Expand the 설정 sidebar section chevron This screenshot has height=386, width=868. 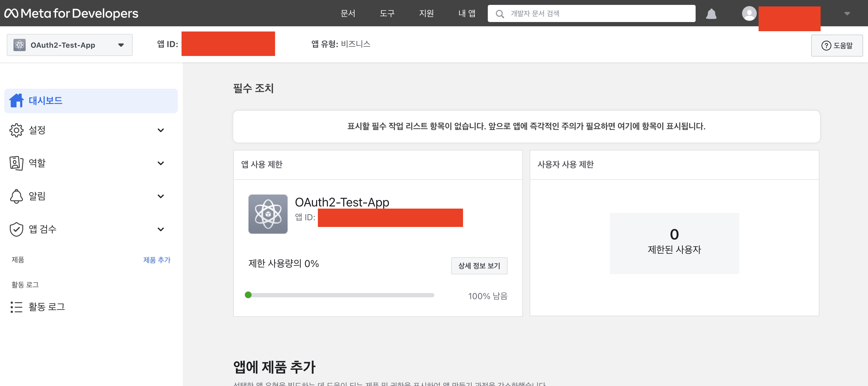(x=161, y=130)
